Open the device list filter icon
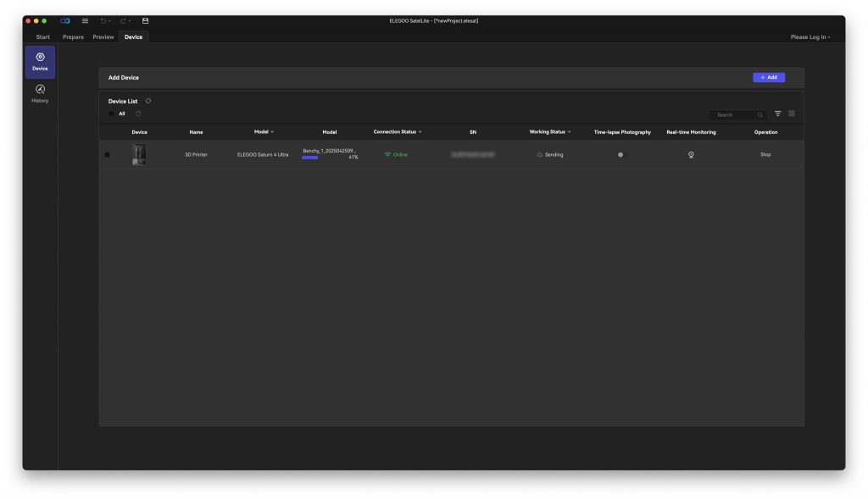The width and height of the screenshot is (868, 500). 778,114
